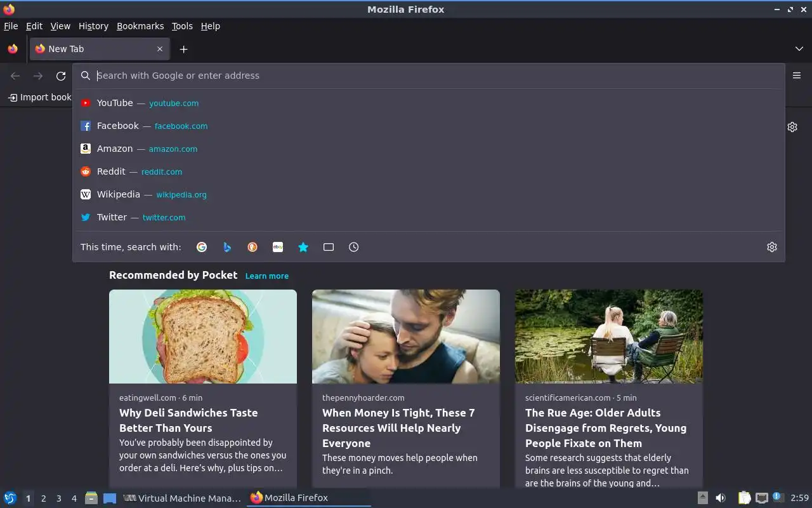The image size is (812, 508).
Task: Open the Bookmarks menu
Action: pyautogui.click(x=140, y=26)
